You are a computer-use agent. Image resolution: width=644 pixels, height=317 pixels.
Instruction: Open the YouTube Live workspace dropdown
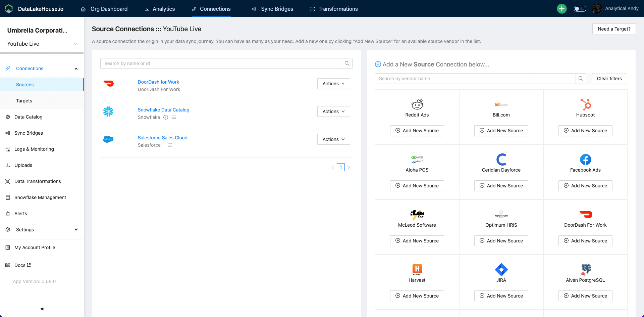point(42,44)
